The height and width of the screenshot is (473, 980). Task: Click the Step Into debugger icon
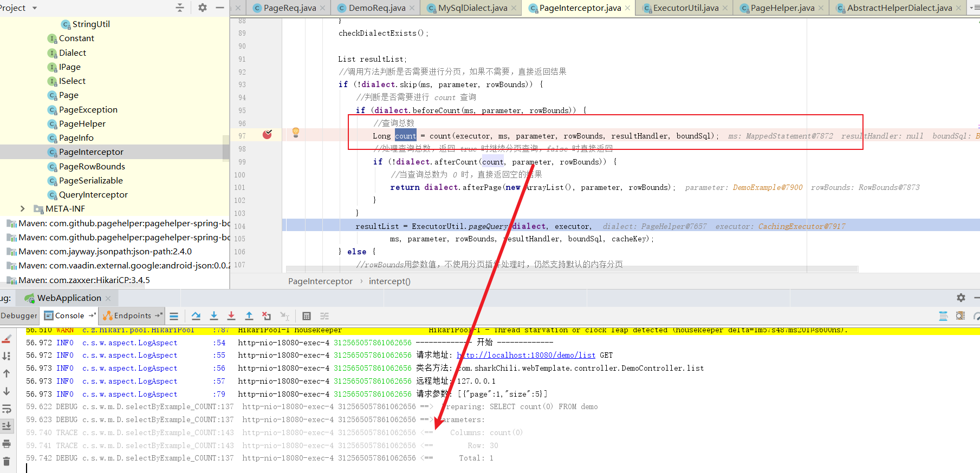[214, 316]
